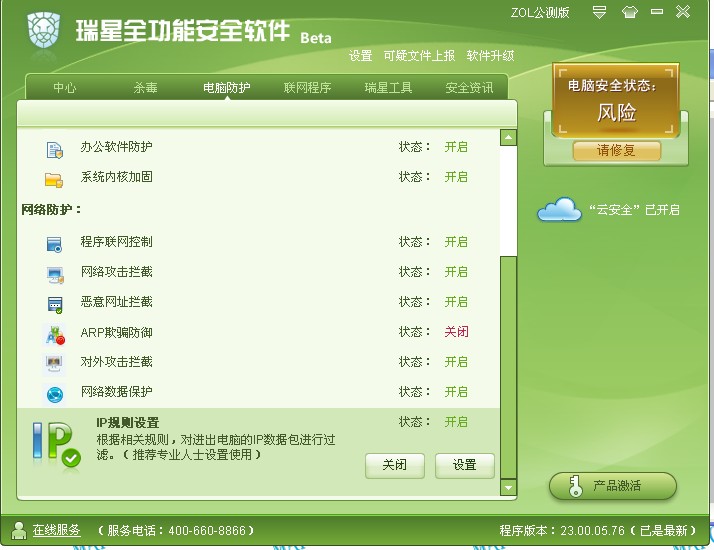Click the 开启 status of 网络数据保护
This screenshot has width=714, height=550.
coord(456,392)
